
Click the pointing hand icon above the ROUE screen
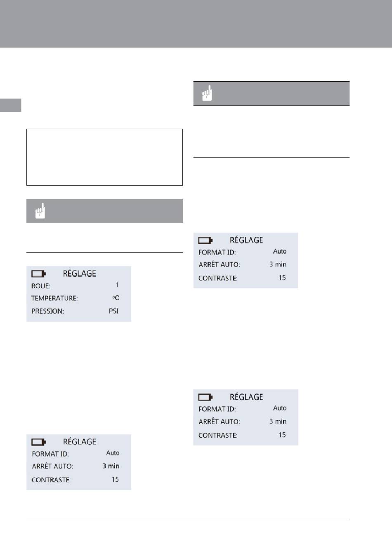click(40, 211)
